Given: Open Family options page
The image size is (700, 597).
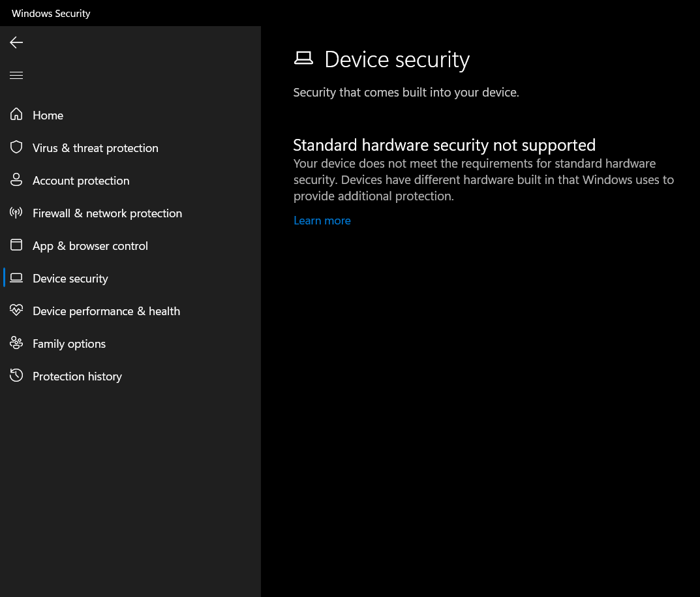Looking at the screenshot, I should click(x=69, y=343).
